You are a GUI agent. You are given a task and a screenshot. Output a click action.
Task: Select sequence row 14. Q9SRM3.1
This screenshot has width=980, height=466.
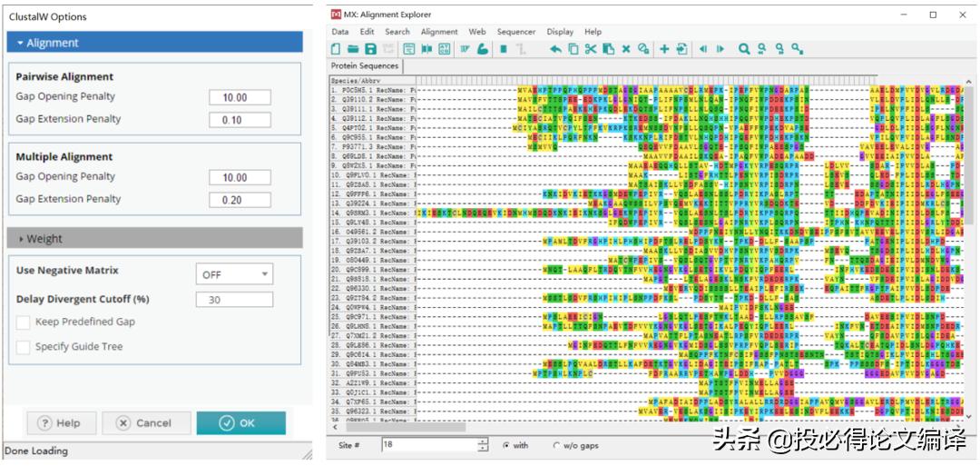click(373, 212)
